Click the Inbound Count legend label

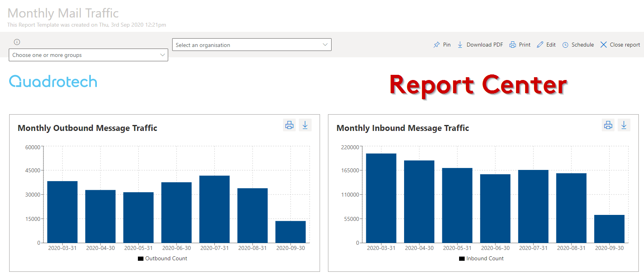485,258
